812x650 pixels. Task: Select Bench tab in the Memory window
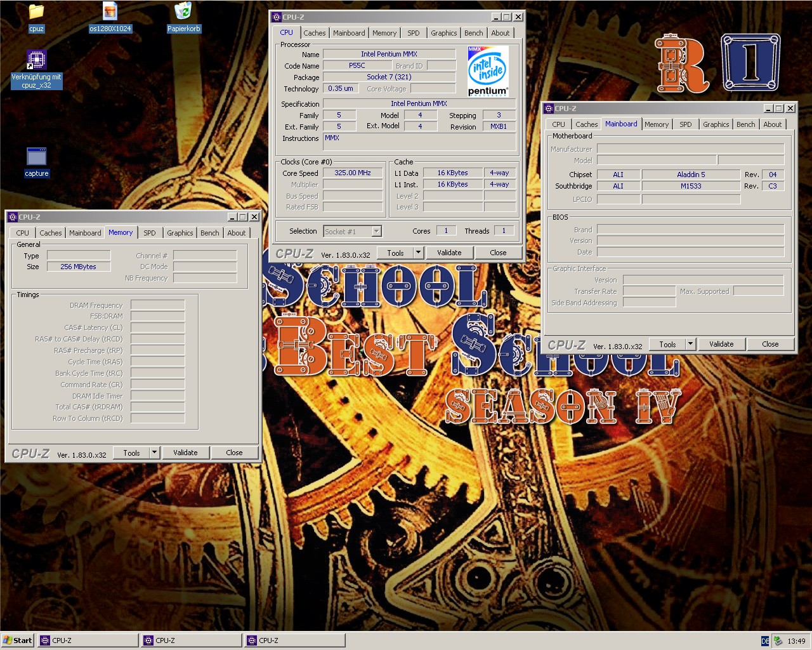coord(210,233)
